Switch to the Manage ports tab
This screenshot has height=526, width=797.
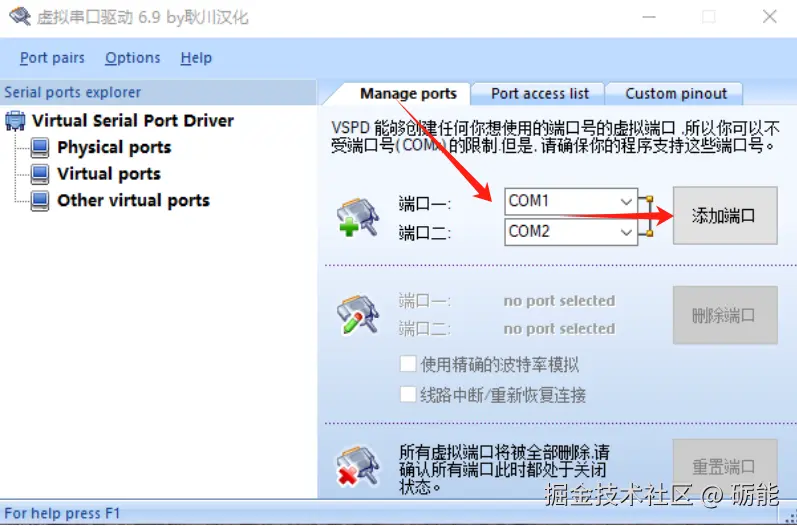(x=408, y=94)
